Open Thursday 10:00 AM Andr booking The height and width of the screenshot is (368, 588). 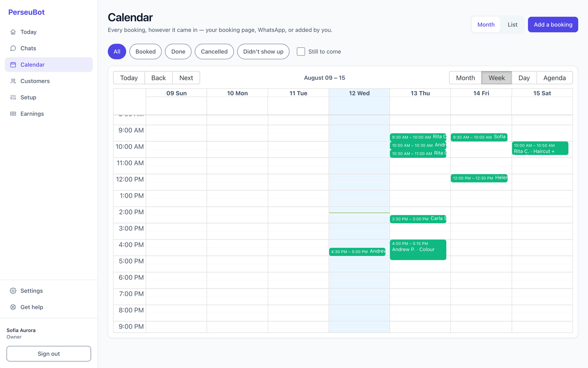(418, 145)
